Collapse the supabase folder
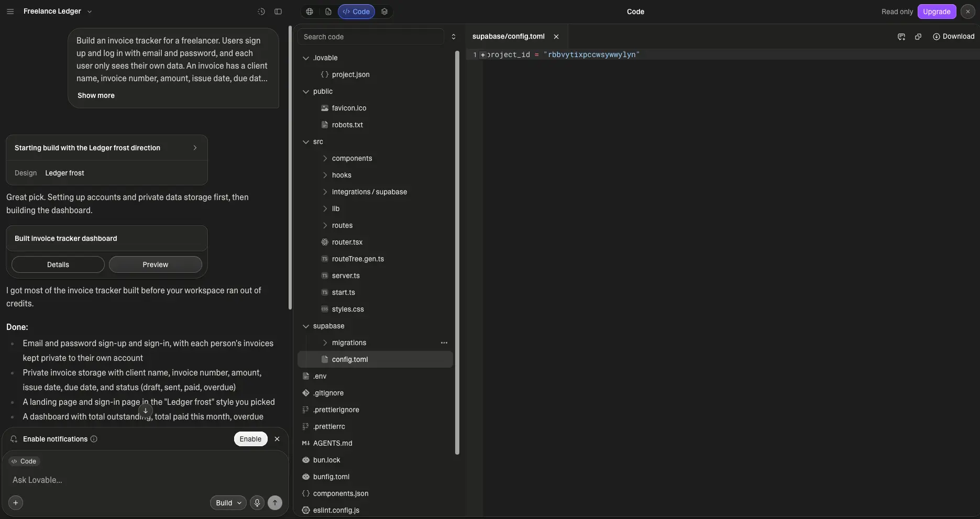The image size is (980, 519). tap(375, 326)
